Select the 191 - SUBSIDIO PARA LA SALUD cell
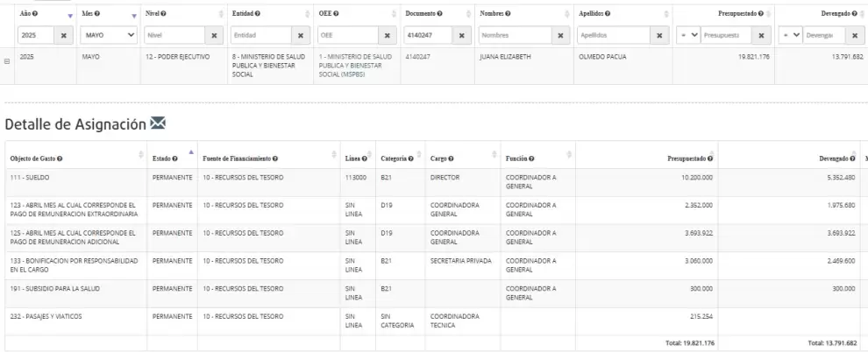This screenshot has width=868, height=352. (x=75, y=293)
